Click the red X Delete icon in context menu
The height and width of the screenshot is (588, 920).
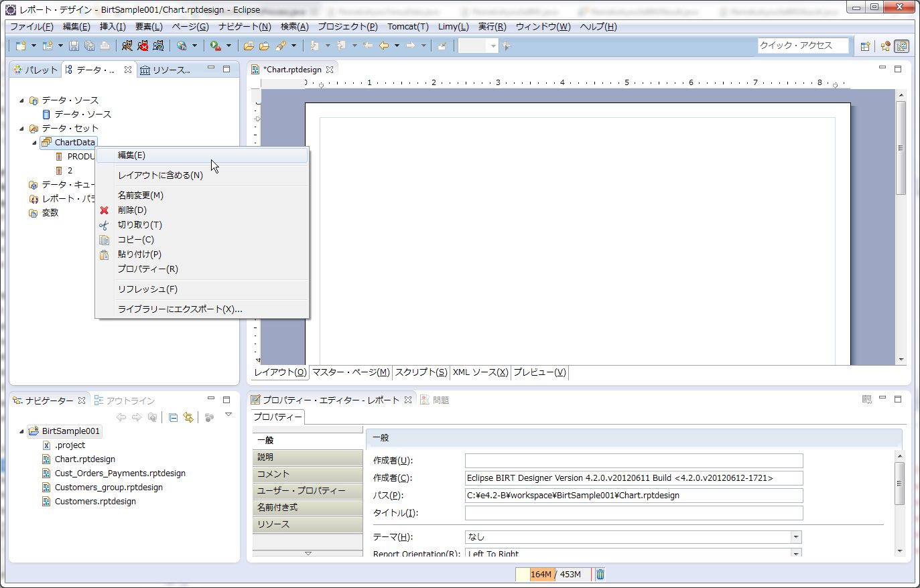[x=104, y=210]
